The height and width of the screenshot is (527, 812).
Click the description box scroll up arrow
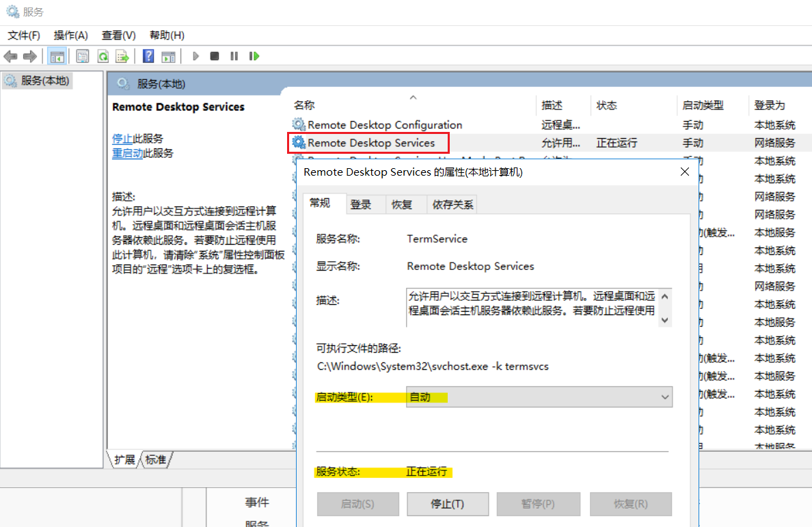pos(665,297)
